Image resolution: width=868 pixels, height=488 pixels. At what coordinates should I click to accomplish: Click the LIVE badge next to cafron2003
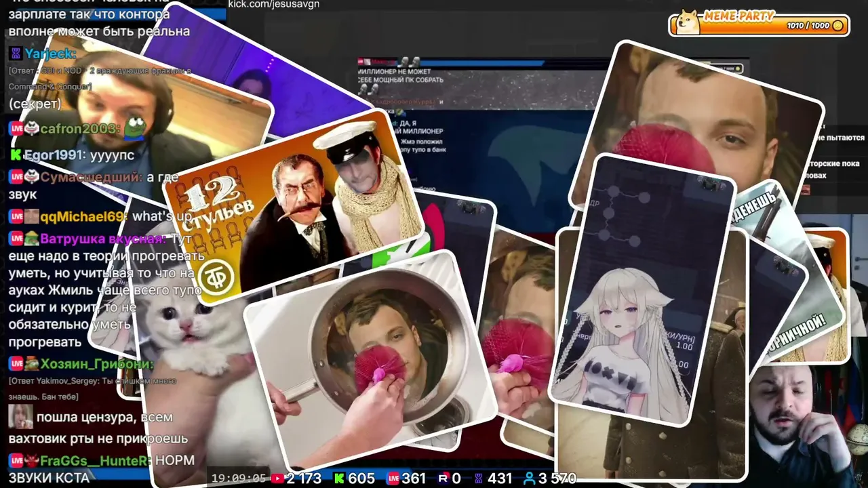pos(16,128)
